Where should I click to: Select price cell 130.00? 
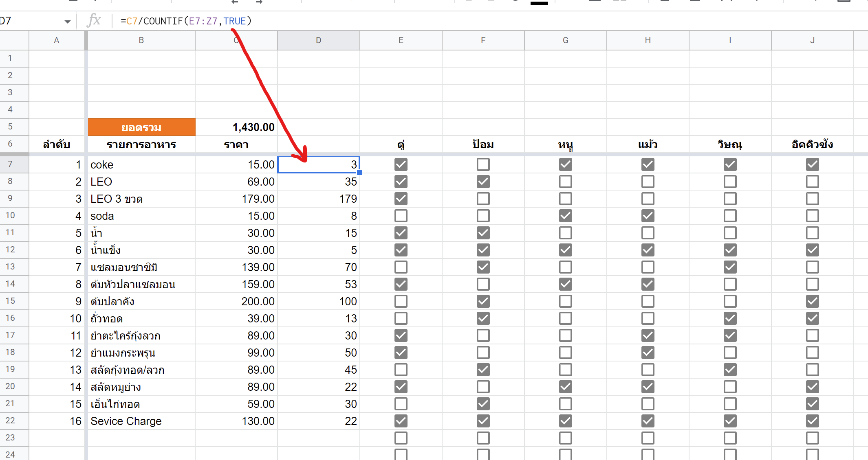[236, 421]
